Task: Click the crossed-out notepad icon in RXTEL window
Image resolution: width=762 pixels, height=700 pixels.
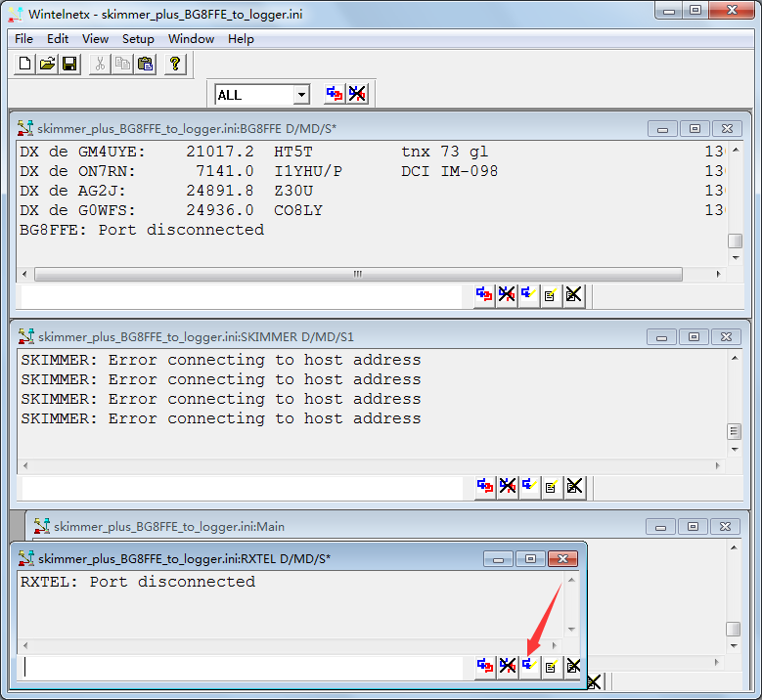Action: click(573, 666)
